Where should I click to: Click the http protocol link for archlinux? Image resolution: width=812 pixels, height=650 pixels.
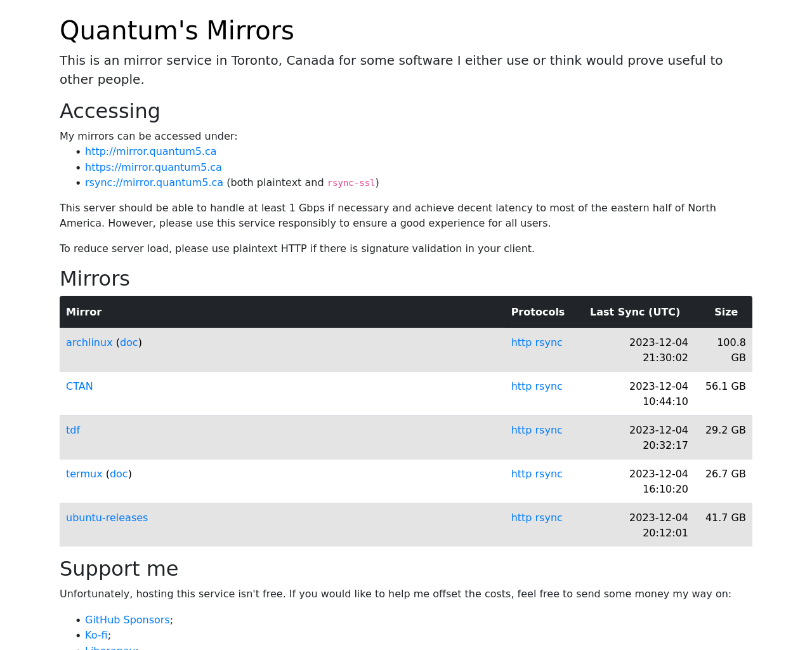pyautogui.click(x=521, y=343)
